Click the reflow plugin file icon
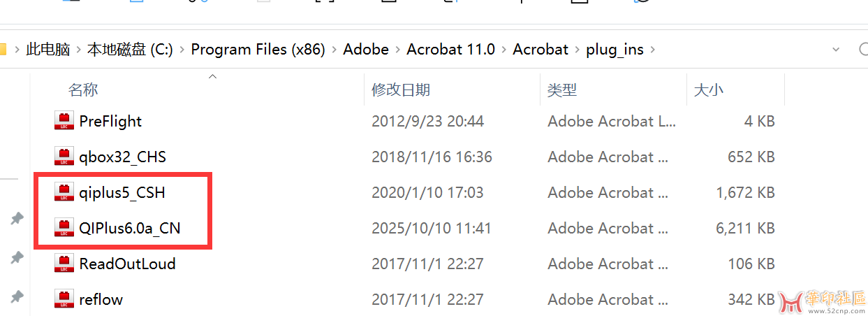The width and height of the screenshot is (868, 316). [x=64, y=299]
